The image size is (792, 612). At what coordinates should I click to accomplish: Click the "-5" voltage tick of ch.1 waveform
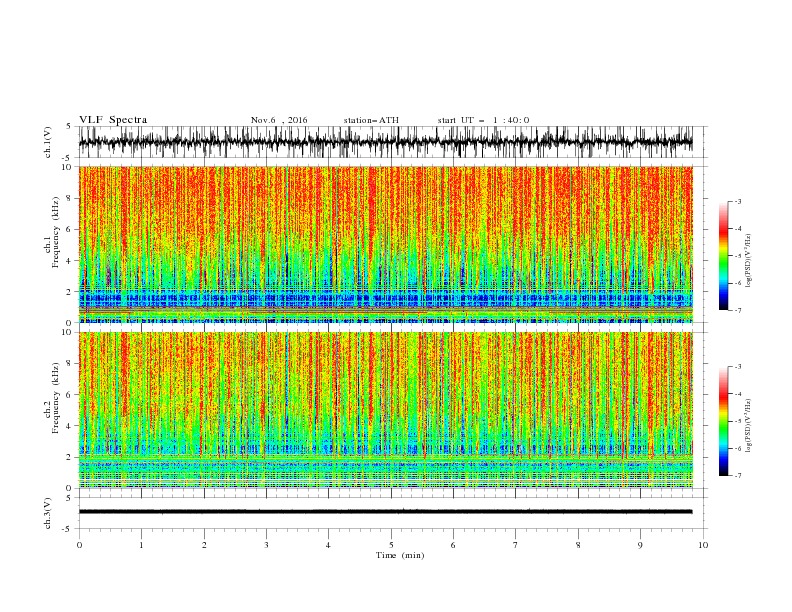pos(68,158)
